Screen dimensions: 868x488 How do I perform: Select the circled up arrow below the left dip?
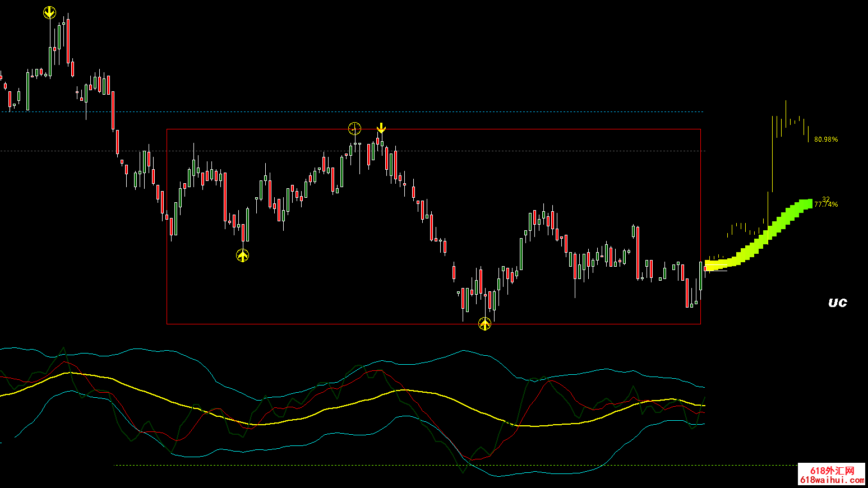[x=242, y=255]
